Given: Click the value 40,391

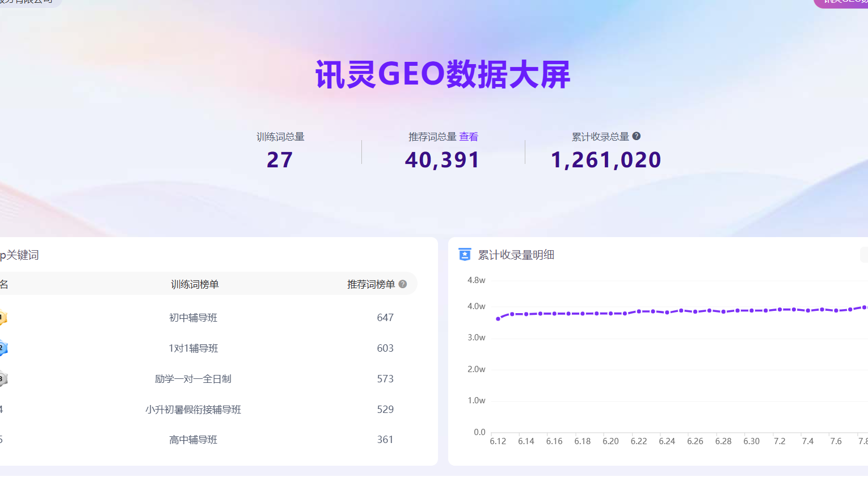Looking at the screenshot, I should 443,160.
